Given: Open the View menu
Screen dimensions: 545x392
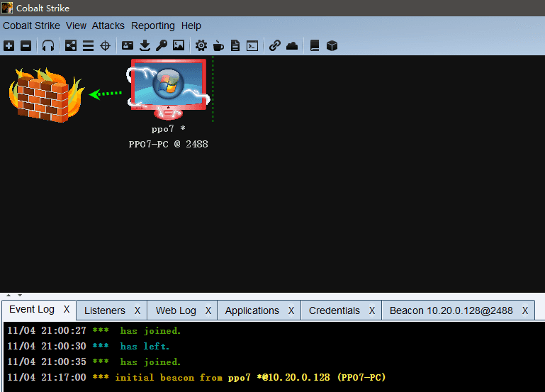Looking at the screenshot, I should (76, 26).
